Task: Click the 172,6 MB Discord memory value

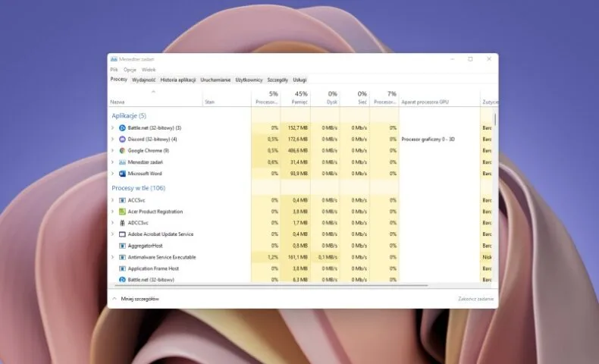Action: 297,140
